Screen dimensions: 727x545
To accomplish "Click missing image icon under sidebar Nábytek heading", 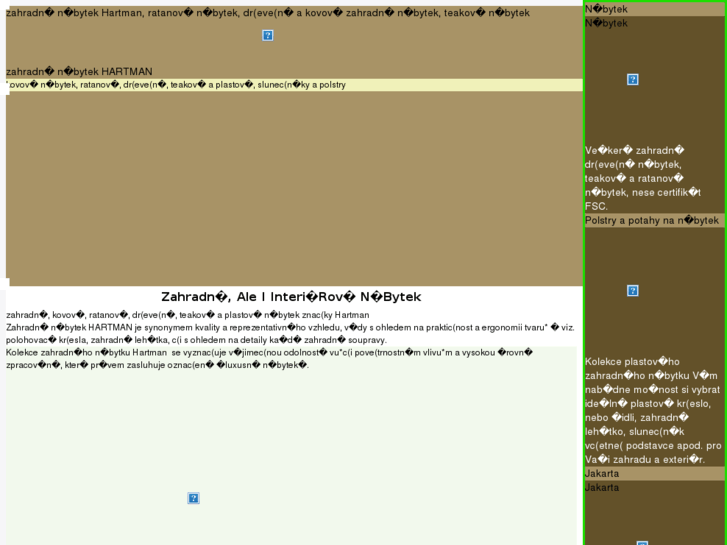I will coord(632,79).
